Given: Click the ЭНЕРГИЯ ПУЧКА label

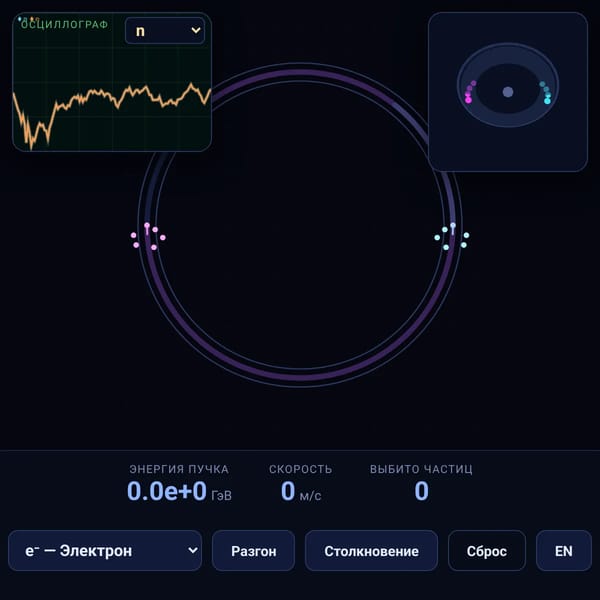Looking at the screenshot, I should 179,469.
